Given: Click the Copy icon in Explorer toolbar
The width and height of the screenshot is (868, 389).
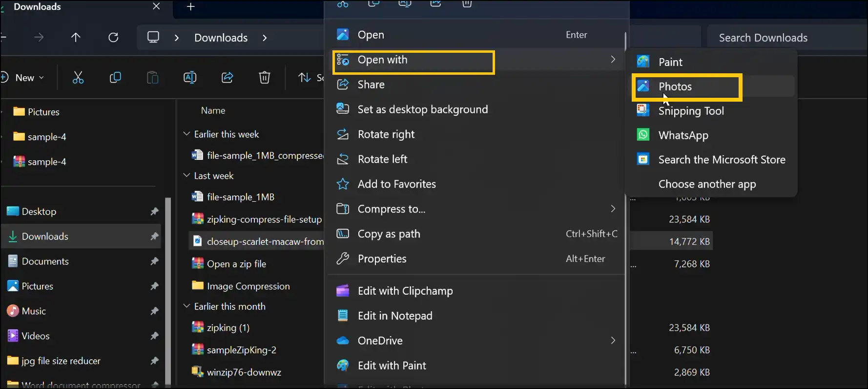Looking at the screenshot, I should (115, 78).
